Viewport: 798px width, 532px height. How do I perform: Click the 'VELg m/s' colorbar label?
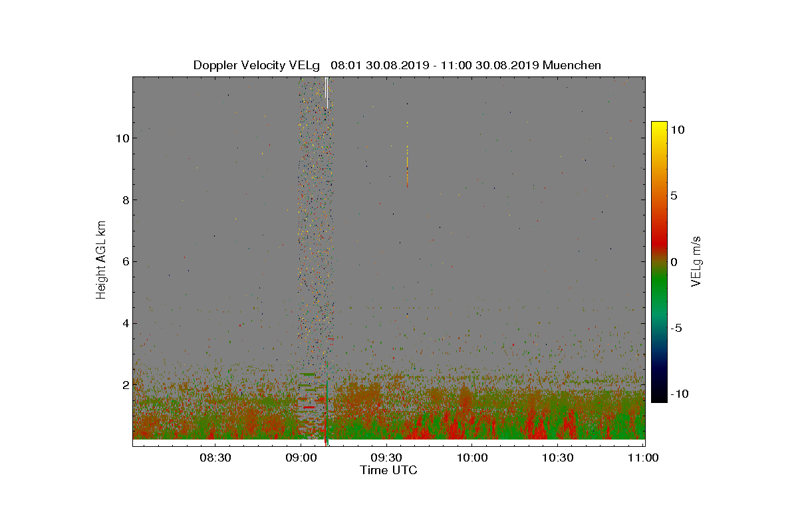tap(697, 261)
